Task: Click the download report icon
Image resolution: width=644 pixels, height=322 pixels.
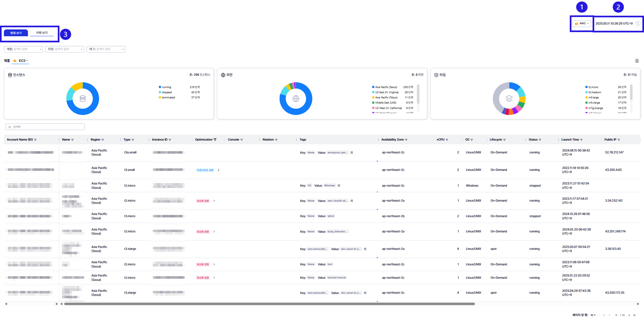Action: click(637, 61)
